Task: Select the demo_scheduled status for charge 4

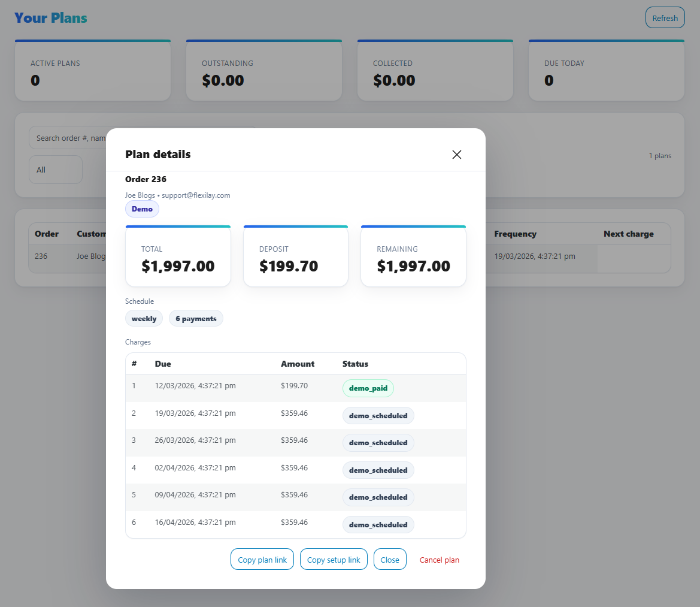Action: pos(378,470)
